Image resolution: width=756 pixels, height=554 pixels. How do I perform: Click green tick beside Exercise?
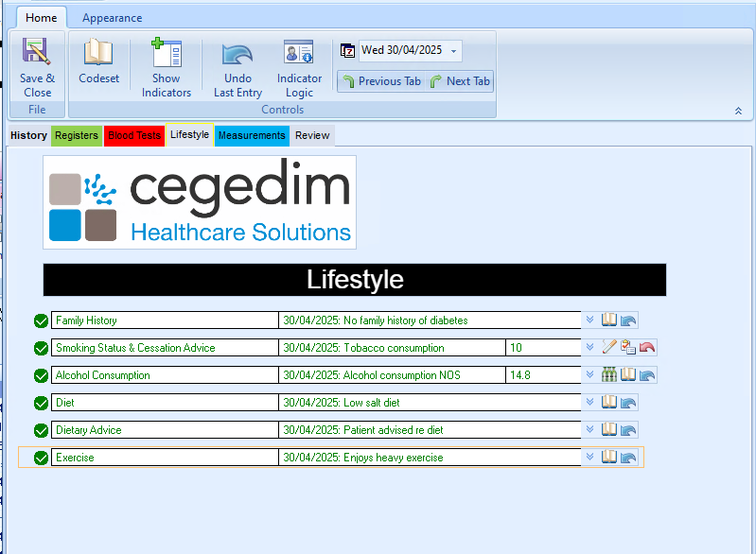pyautogui.click(x=41, y=459)
